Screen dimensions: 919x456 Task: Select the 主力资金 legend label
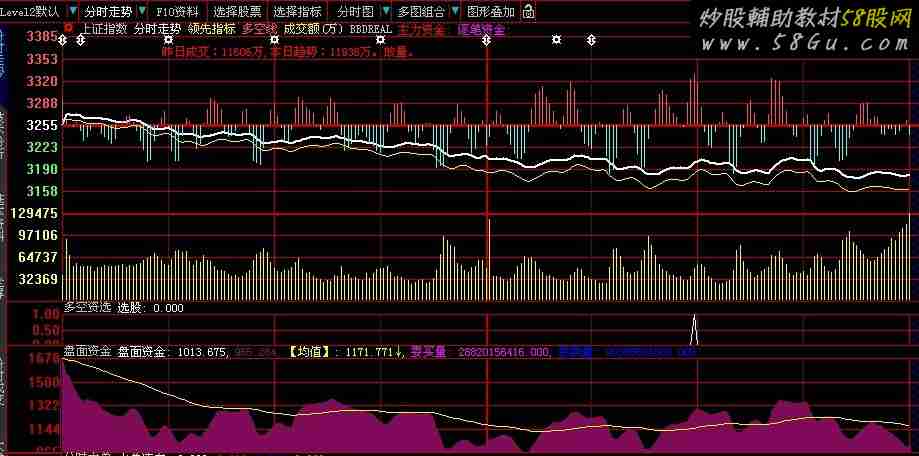coord(421,28)
